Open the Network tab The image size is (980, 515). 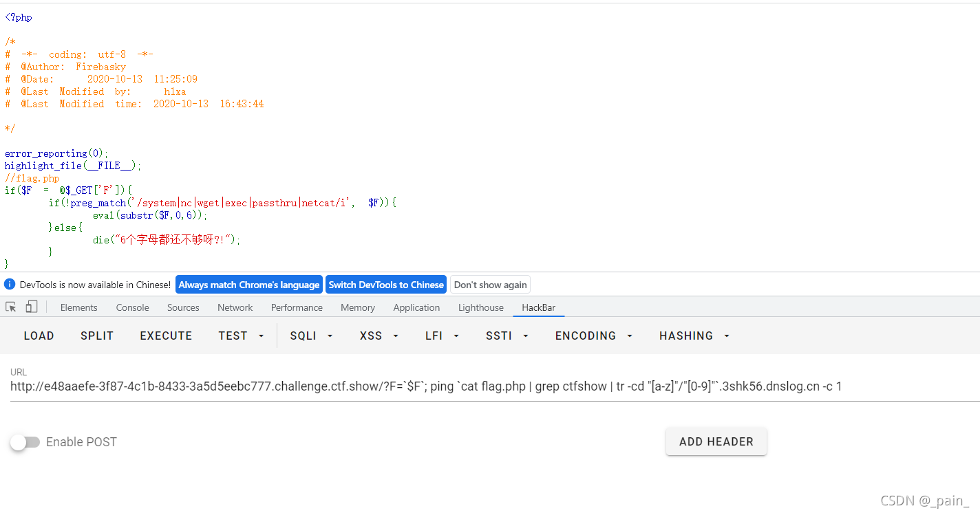click(235, 307)
